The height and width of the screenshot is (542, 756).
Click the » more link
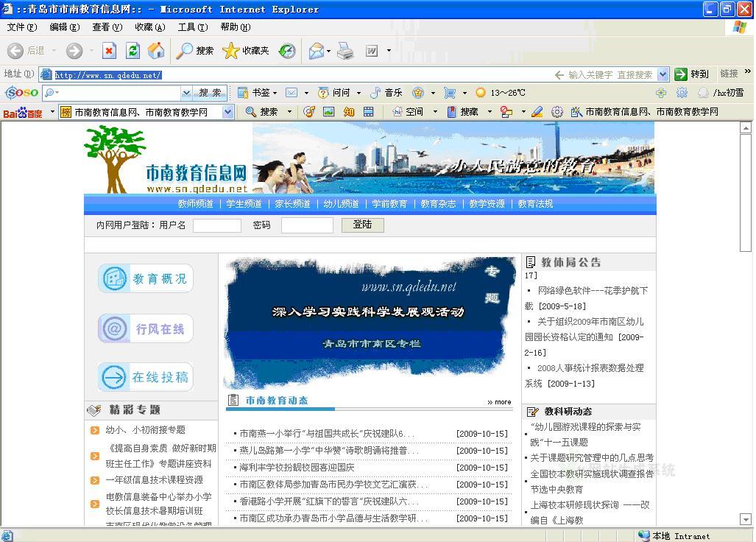(x=500, y=401)
